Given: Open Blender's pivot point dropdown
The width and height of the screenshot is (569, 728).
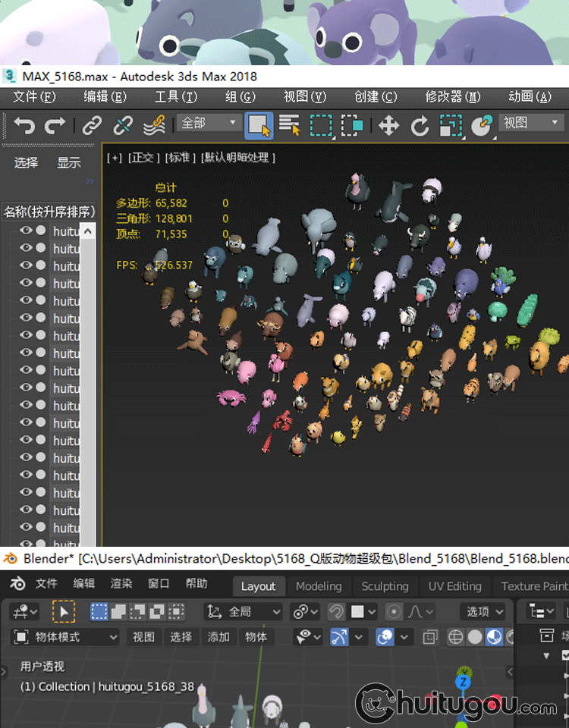Looking at the screenshot, I should pos(305,612).
